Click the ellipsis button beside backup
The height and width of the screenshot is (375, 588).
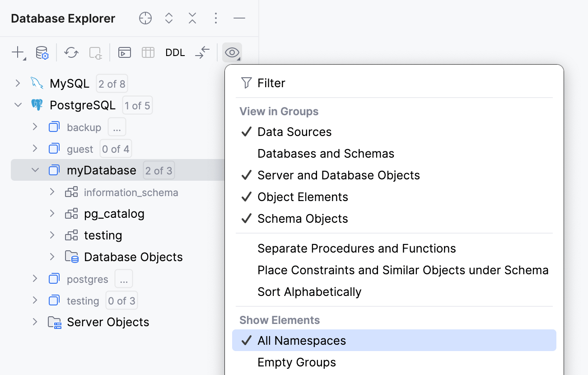point(117,127)
